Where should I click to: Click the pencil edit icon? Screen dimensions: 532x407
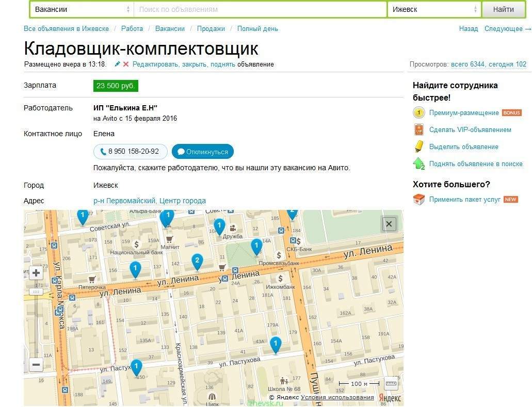[118, 64]
